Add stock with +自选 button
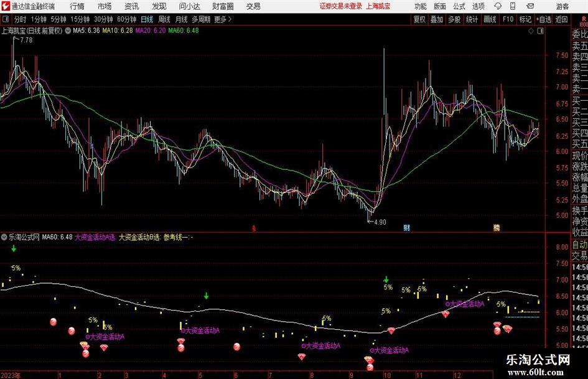Image resolution: width=588 pixels, height=379 pixels. tap(543, 19)
